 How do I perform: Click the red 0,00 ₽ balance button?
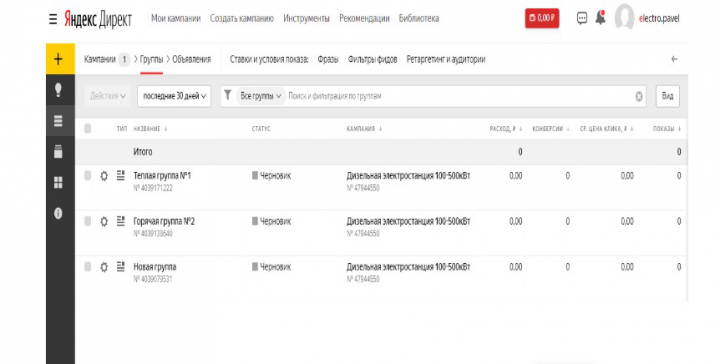542,18
